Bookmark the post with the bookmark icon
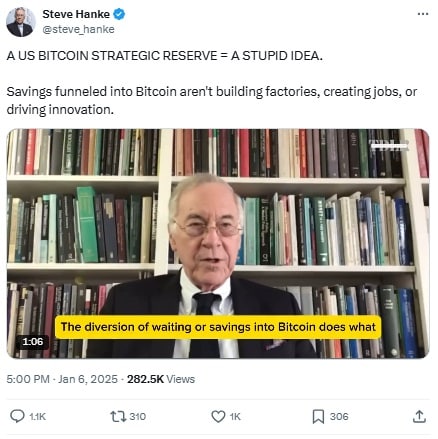This screenshot has height=439, width=438. 318,417
